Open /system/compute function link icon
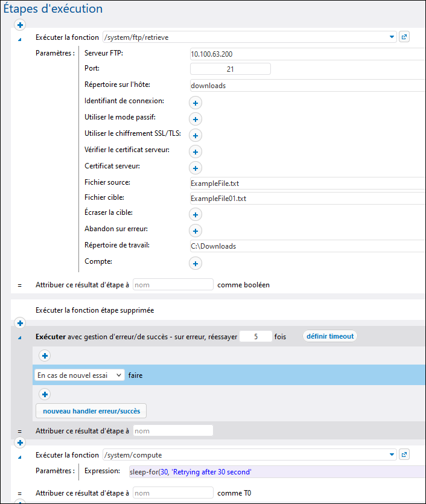 tap(405, 455)
